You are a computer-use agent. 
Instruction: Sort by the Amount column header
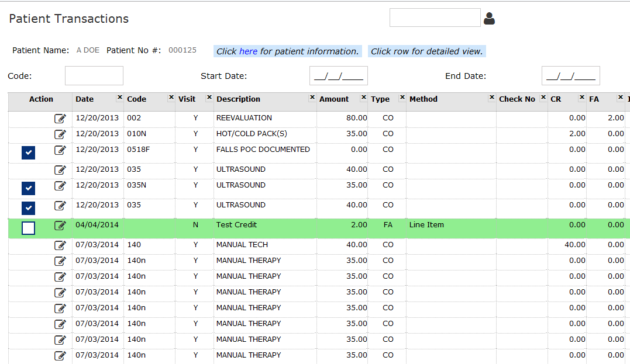pyautogui.click(x=334, y=99)
